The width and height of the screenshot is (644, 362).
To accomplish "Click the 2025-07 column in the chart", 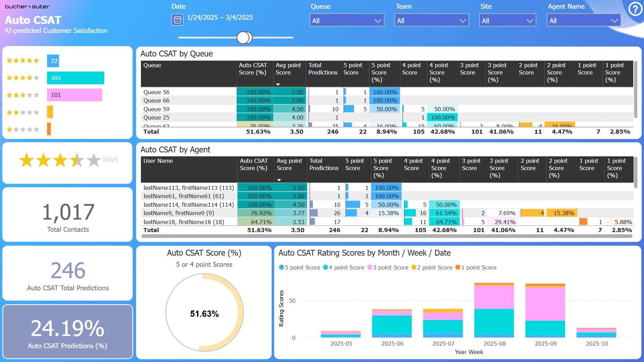I will coord(443,323).
